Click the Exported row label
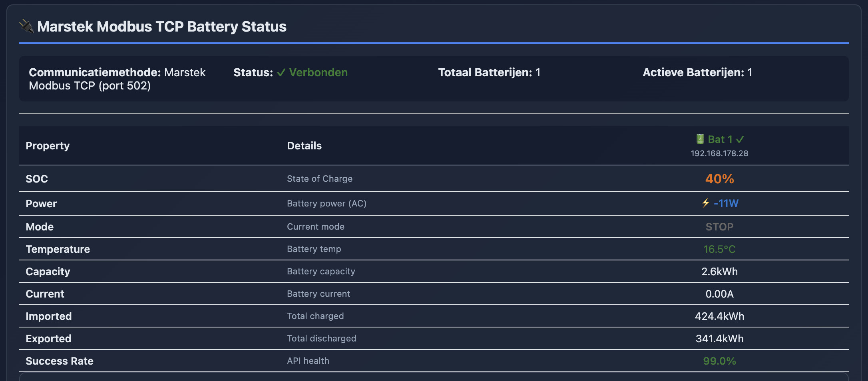The width and height of the screenshot is (868, 381). point(48,339)
